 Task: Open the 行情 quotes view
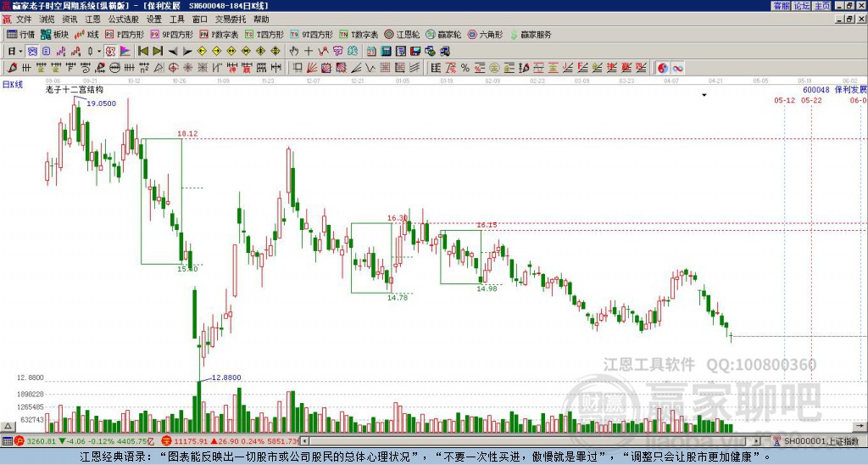(x=20, y=34)
